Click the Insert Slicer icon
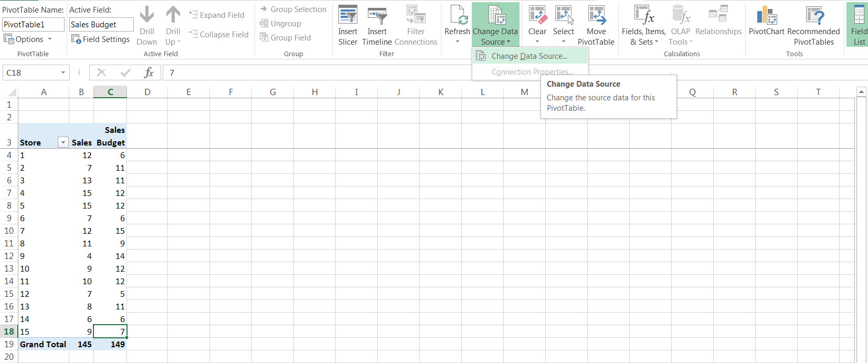868x363 pixels. coord(347,16)
